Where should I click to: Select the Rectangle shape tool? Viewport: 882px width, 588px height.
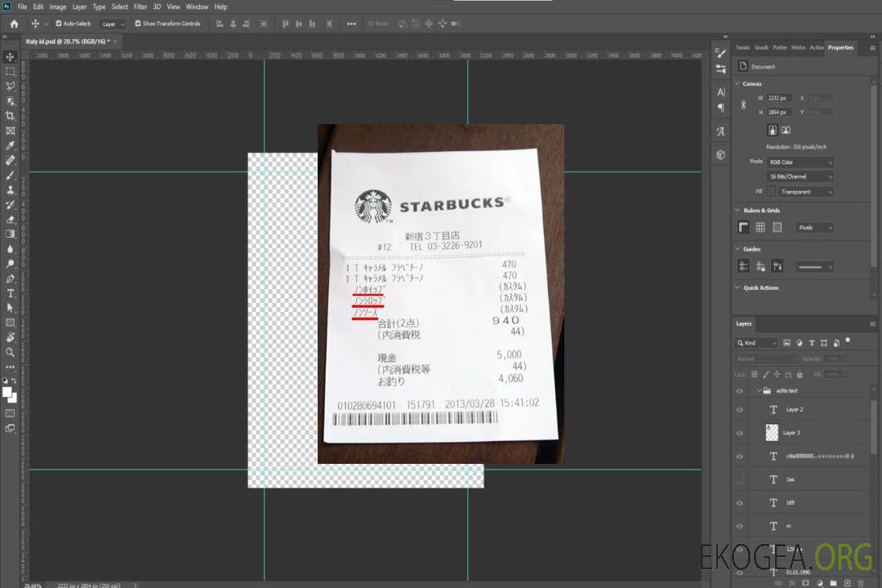coord(10,323)
